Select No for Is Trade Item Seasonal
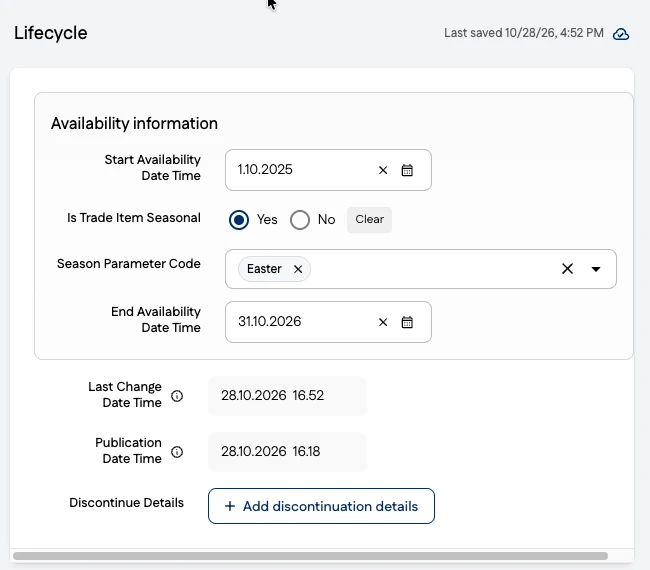 [300, 220]
